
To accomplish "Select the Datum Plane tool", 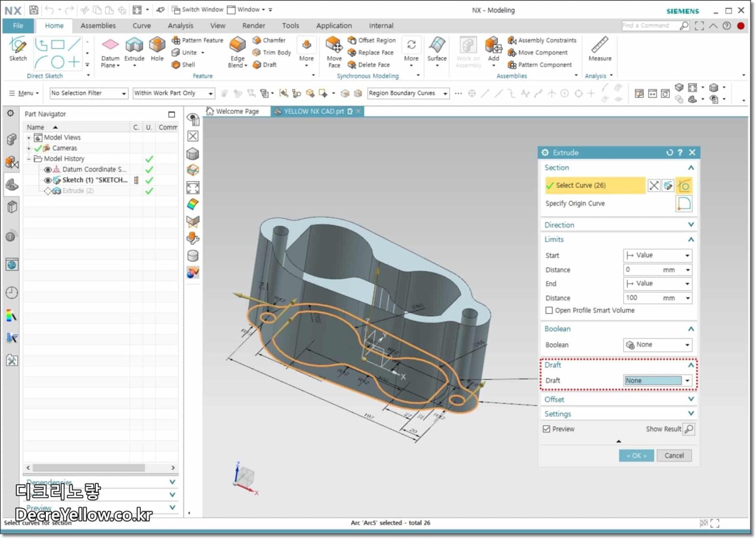I will [110, 52].
